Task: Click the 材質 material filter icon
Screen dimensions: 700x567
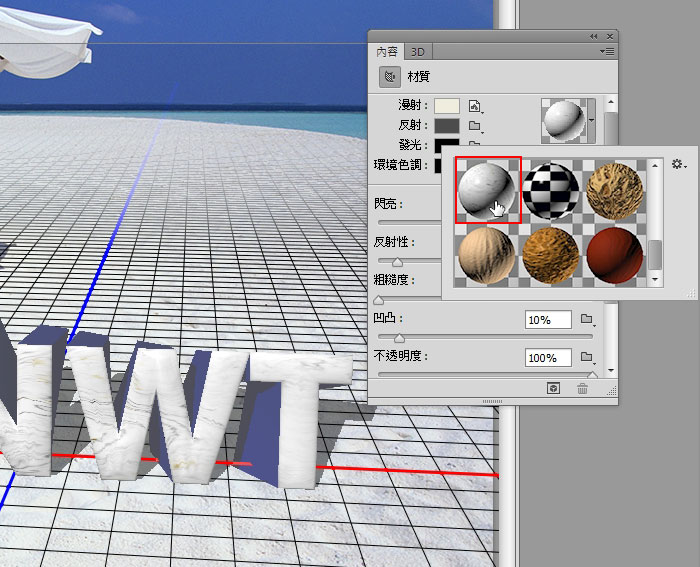Action: (390, 76)
